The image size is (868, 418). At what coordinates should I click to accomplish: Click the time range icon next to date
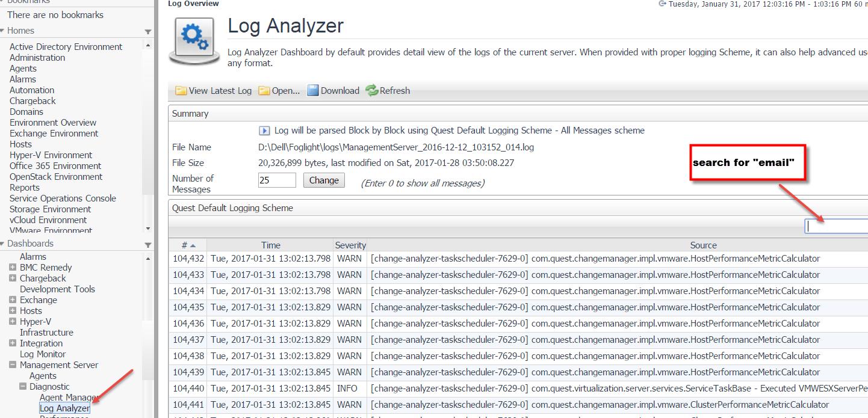click(662, 4)
